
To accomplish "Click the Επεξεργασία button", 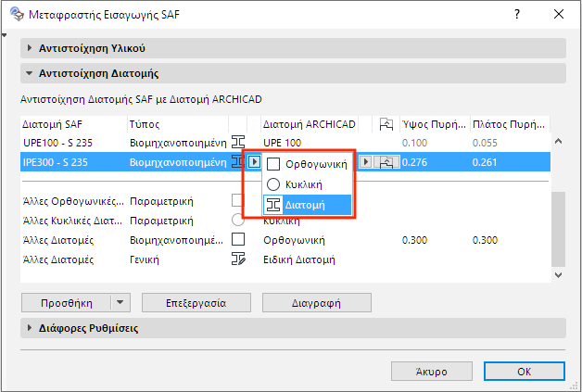I will tap(196, 302).
